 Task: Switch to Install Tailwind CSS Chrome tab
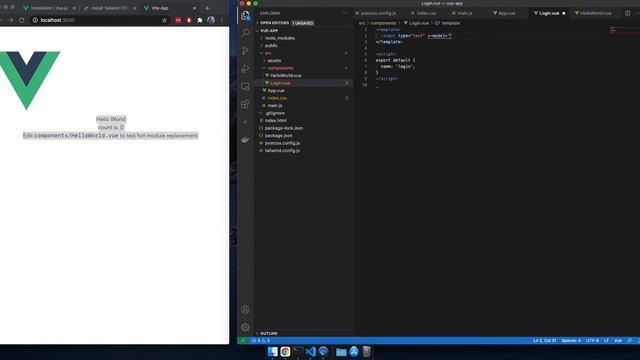[x=109, y=8]
